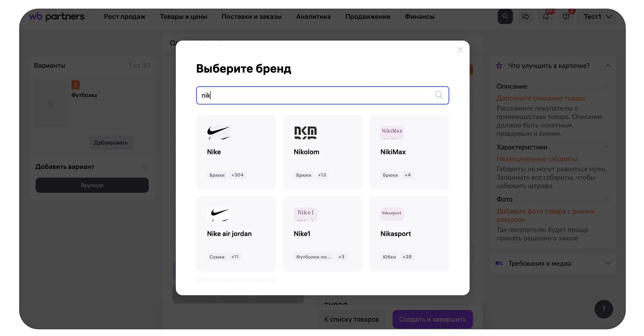Click the wb partners logo

pyautogui.click(x=57, y=17)
